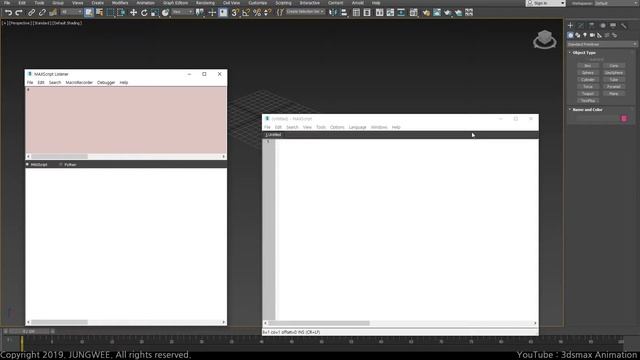This screenshot has height=360, width=640.
Task: Activate the Select and Scale tool
Action: (154, 13)
